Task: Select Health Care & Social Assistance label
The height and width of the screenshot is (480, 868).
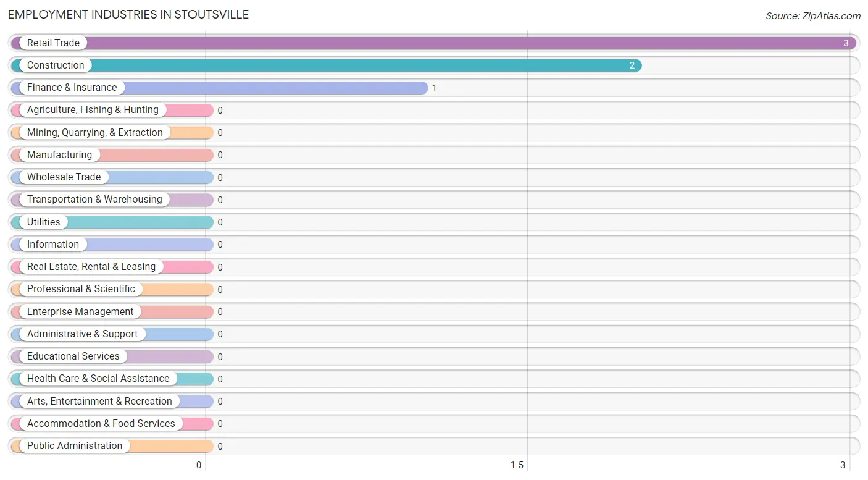Action: pyautogui.click(x=98, y=379)
